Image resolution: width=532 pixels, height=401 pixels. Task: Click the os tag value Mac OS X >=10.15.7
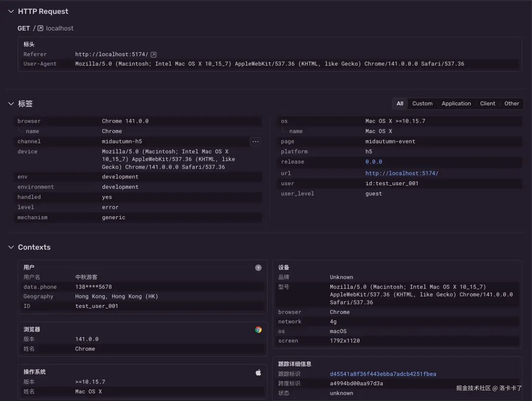tap(395, 121)
